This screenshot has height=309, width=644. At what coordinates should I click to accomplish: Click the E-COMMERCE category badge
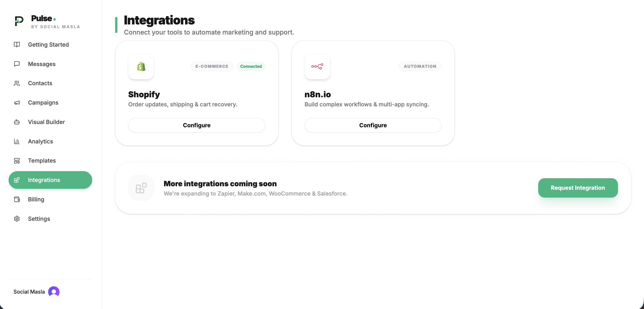212,66
